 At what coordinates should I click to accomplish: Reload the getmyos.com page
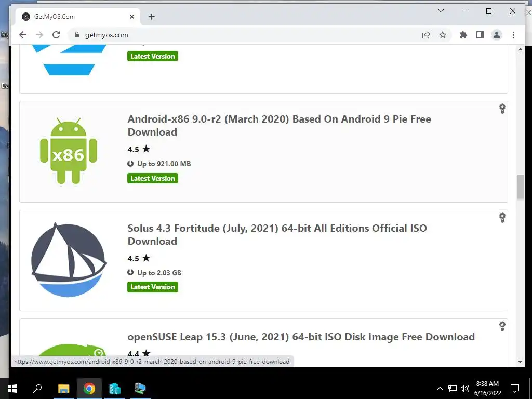(x=56, y=35)
